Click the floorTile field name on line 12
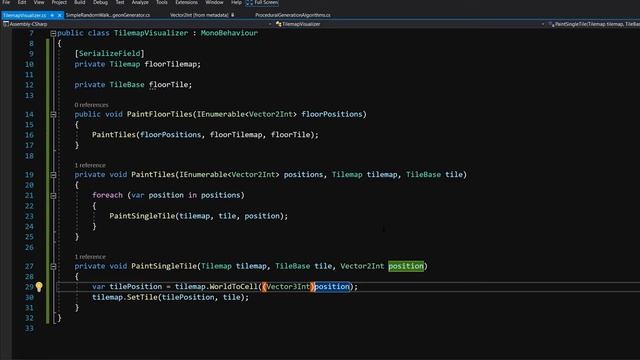 (168, 85)
